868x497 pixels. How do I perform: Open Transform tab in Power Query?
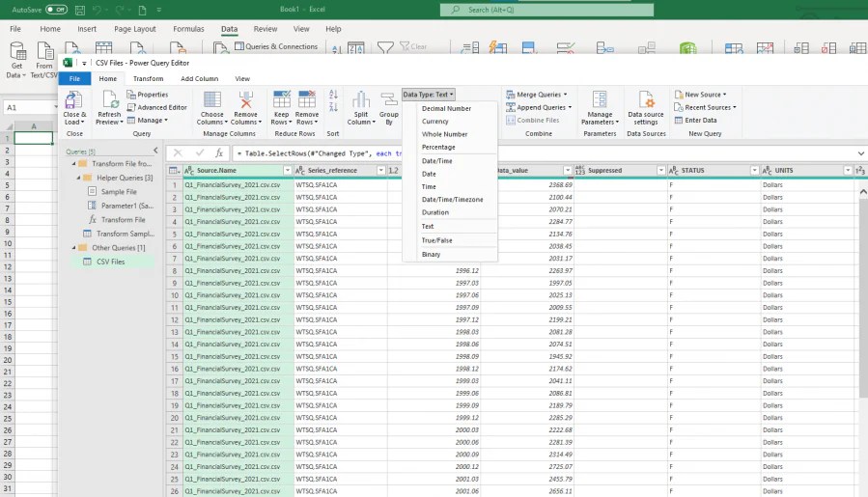(148, 78)
